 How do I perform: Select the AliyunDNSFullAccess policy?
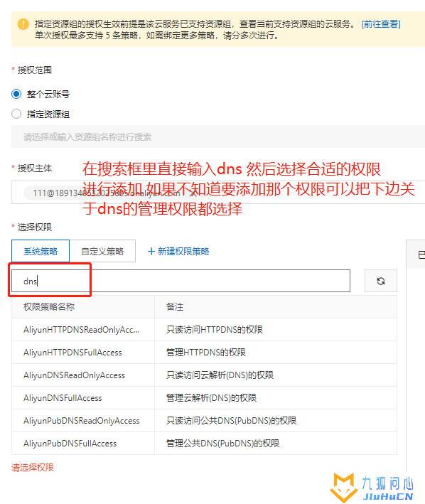[63, 398]
